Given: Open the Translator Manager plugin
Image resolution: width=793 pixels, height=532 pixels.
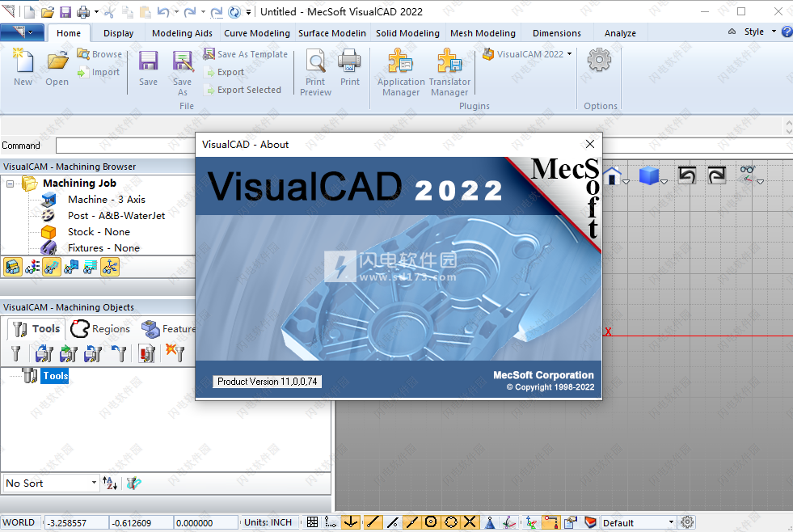Looking at the screenshot, I should [449, 61].
